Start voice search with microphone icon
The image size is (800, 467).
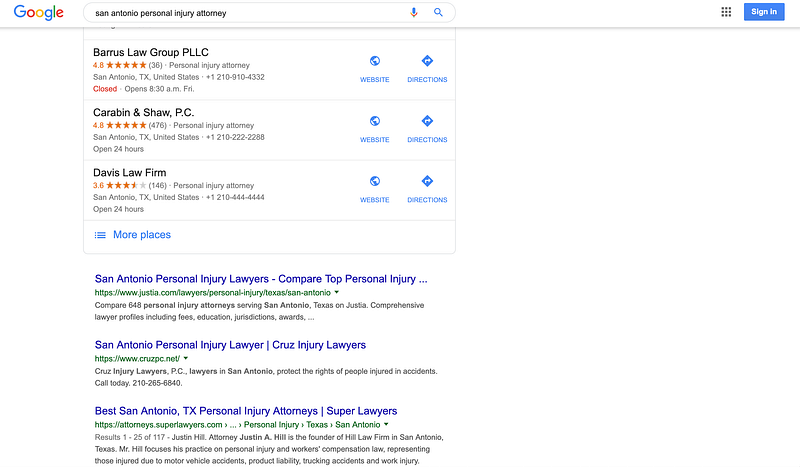click(414, 13)
